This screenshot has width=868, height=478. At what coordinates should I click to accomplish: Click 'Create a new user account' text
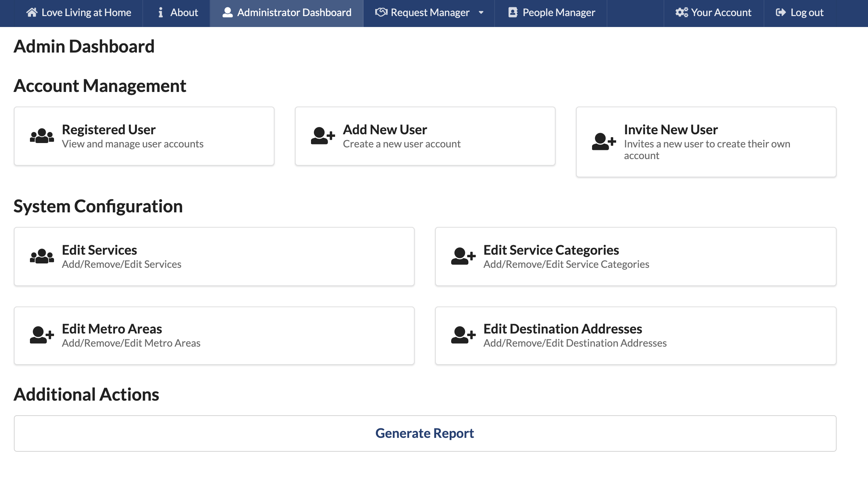[402, 144]
